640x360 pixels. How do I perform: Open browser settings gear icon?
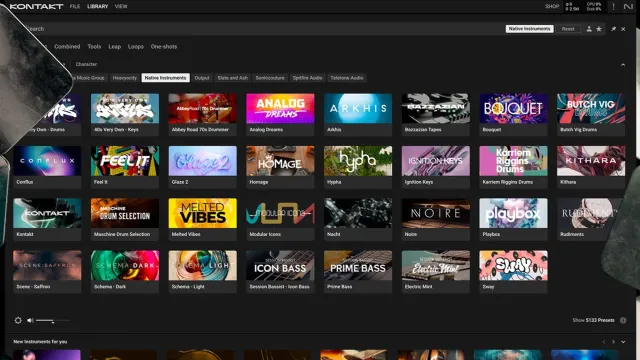(x=18, y=320)
